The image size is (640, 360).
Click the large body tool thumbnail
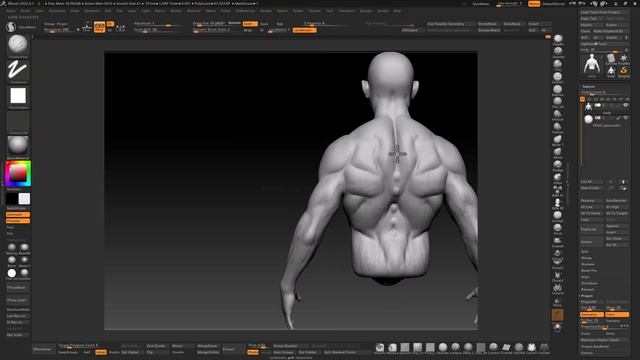pyautogui.click(x=592, y=64)
